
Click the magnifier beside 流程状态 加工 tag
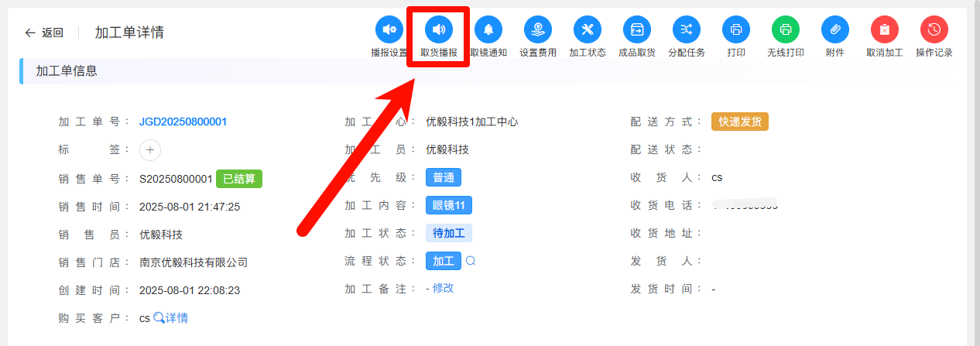471,262
